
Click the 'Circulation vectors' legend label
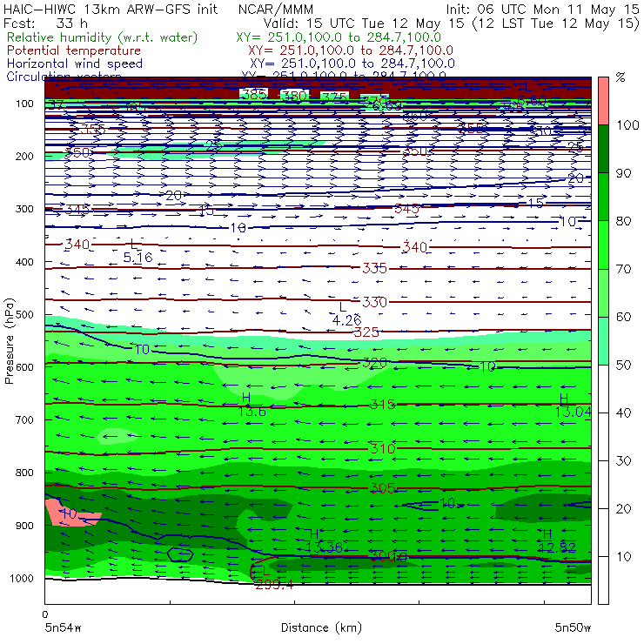pos(64,77)
